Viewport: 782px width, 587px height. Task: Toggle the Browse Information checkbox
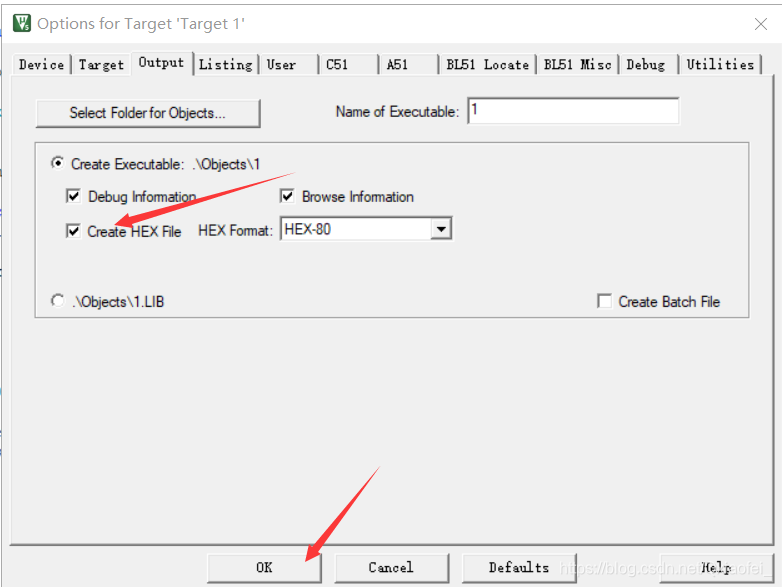[287, 196]
